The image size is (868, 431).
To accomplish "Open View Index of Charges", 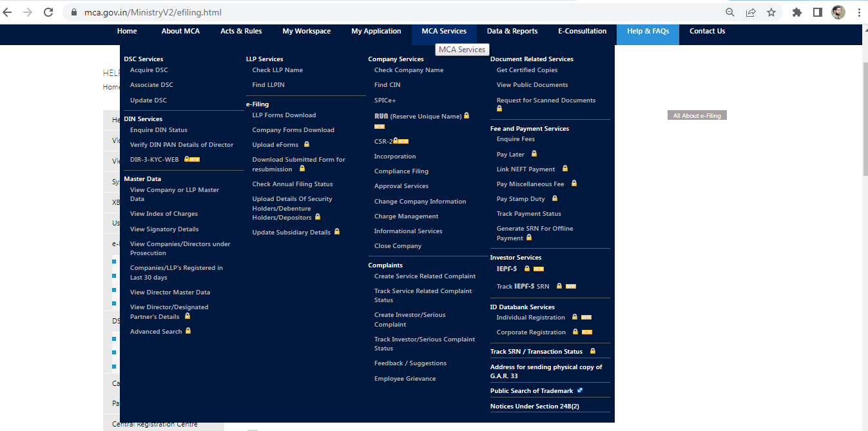I will click(x=164, y=213).
